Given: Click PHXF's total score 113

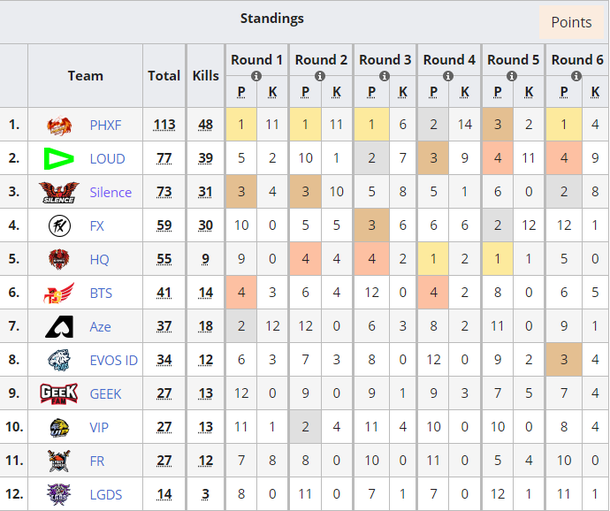Looking at the screenshot, I should point(164,126).
